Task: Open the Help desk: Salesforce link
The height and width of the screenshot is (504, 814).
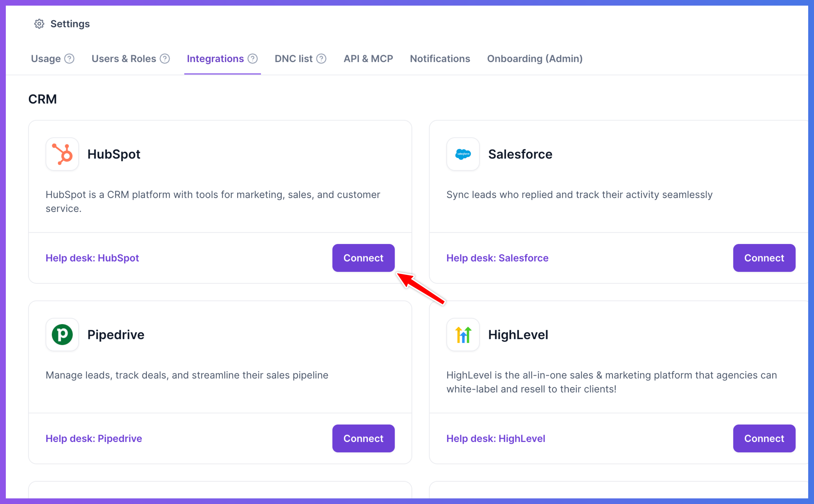Action: (497, 258)
